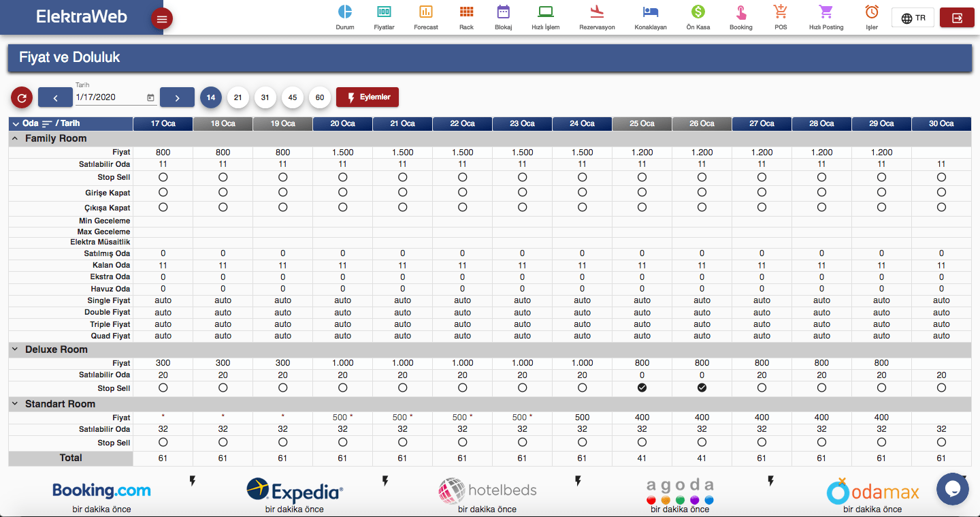Toggle Family Room Stop Sell for 17 Oca

coord(163,177)
